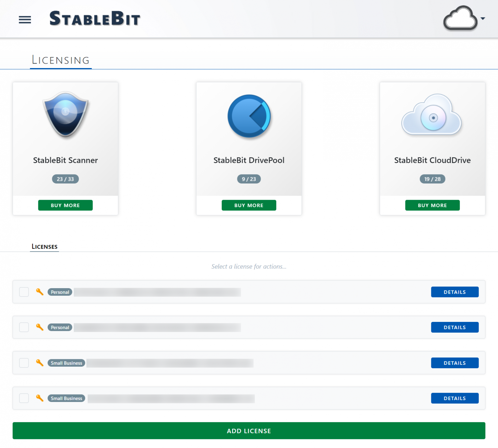The height and width of the screenshot is (448, 498).
Task: Switch to the Licensing tab
Action: click(61, 60)
